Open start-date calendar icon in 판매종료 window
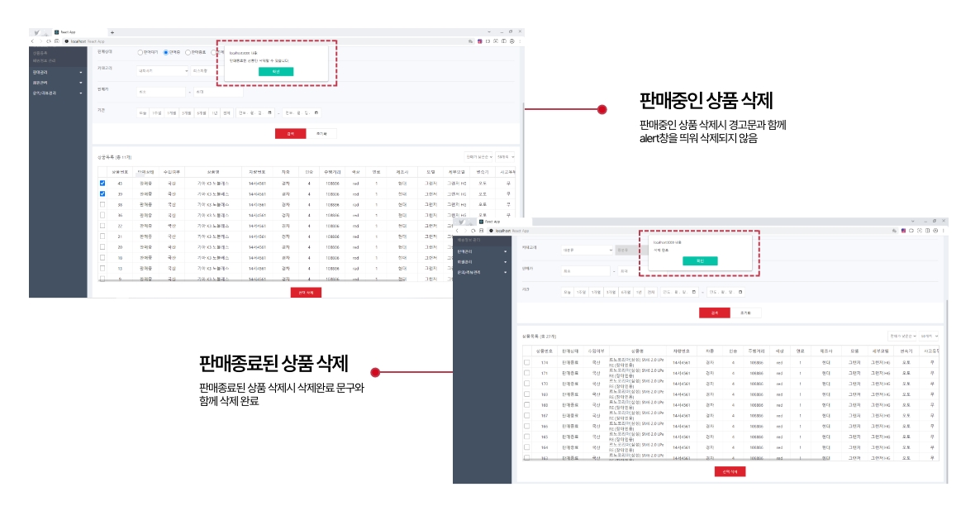This screenshot has height=530, width=980. point(694,292)
